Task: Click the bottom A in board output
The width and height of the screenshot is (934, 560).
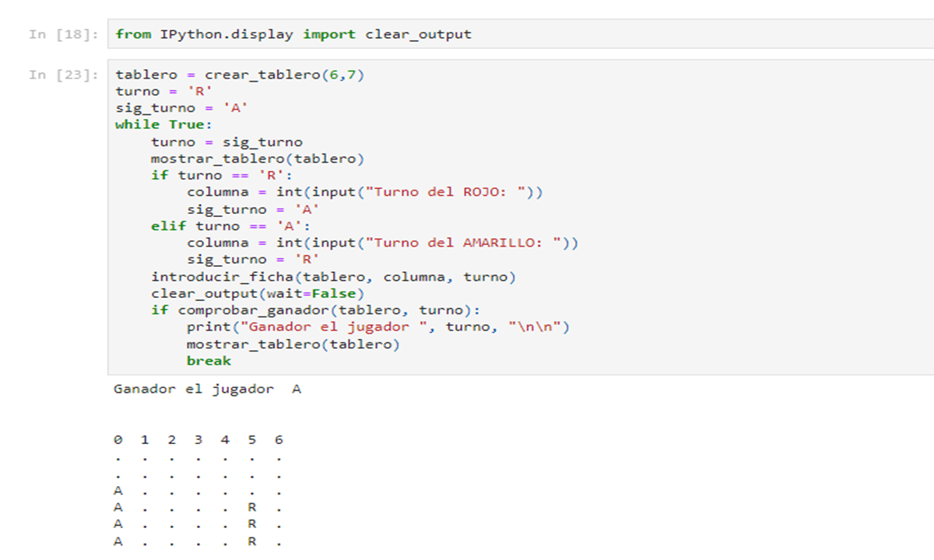Action: [118, 542]
